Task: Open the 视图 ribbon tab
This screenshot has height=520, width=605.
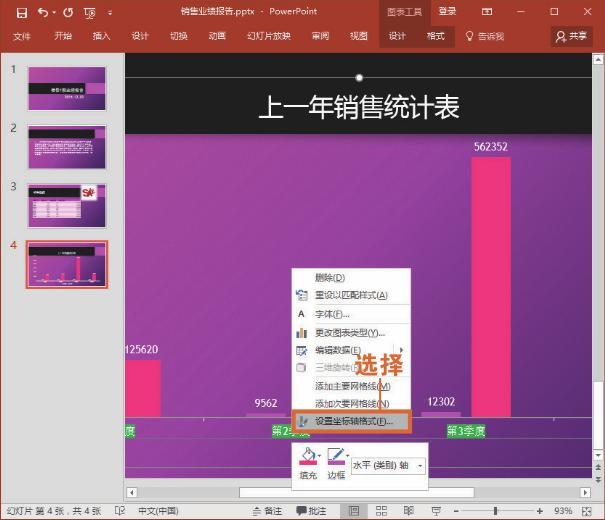Action: [x=359, y=36]
